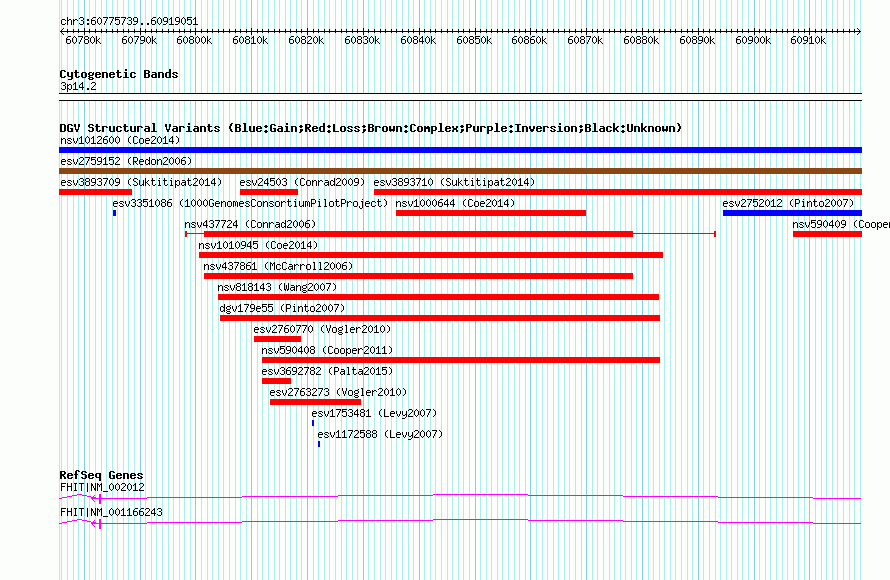890x580 pixels.
Task: Select the red esv24503 variant bar
Action: (x=268, y=192)
